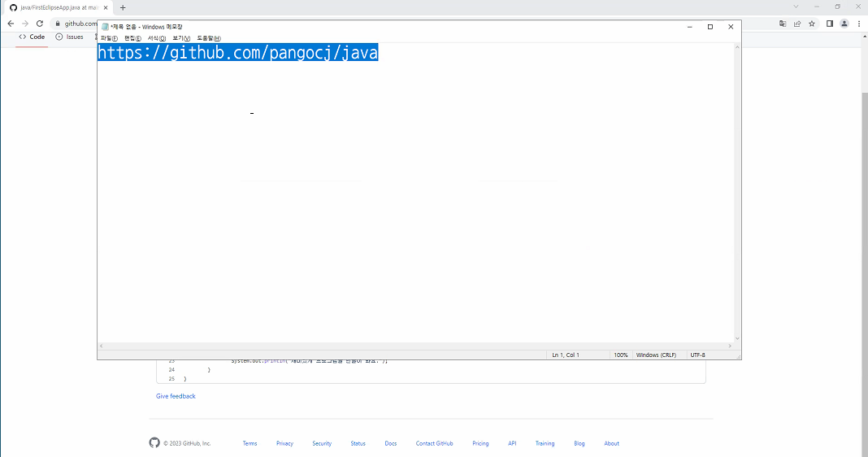Minimize the Chrome window
The width and height of the screenshot is (868, 457).
point(817,7)
